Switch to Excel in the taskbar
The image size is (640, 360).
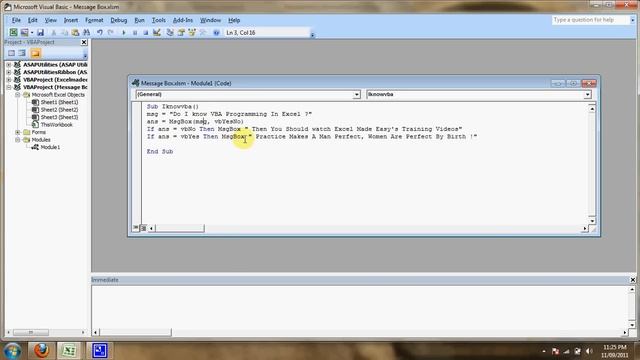(69, 350)
